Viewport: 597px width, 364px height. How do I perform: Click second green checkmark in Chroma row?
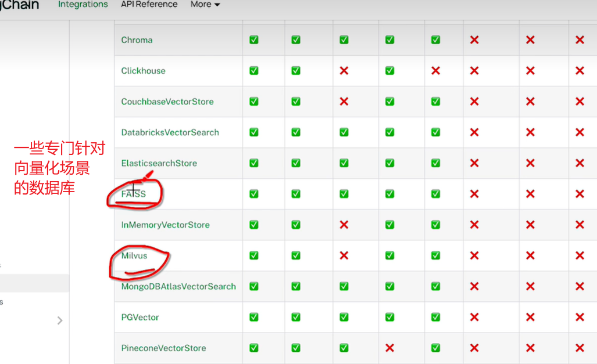pos(296,40)
